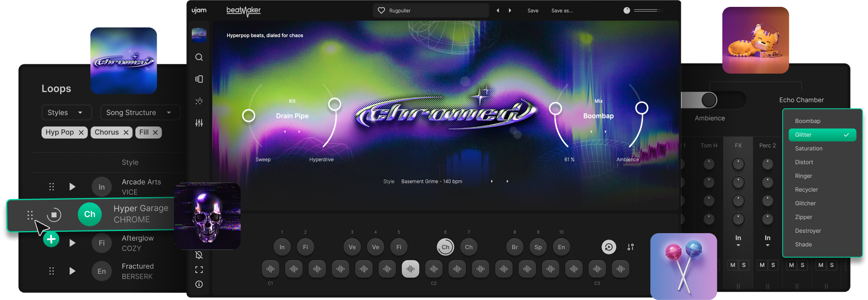
Task: Choose Destroyer in the effect list
Action: point(808,231)
